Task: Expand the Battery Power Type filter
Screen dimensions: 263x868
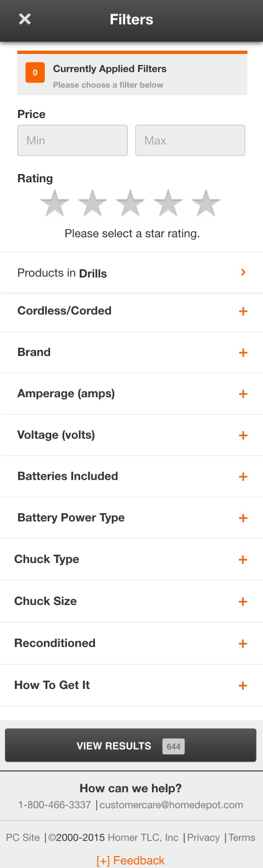Action: coord(243,518)
